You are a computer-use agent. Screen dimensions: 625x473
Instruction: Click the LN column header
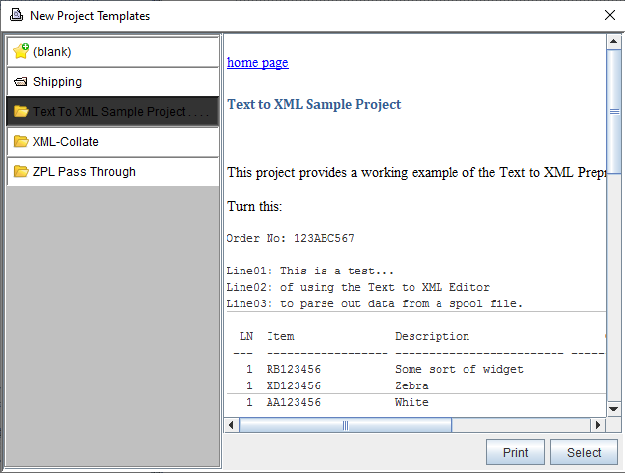246,337
